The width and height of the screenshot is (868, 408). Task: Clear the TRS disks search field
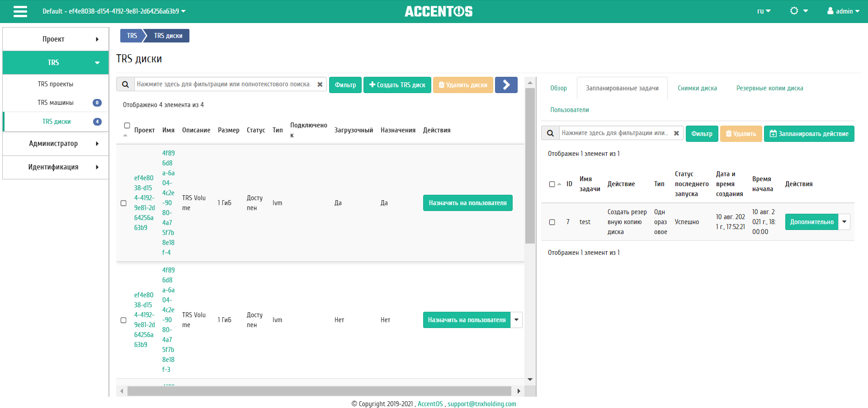pos(320,84)
